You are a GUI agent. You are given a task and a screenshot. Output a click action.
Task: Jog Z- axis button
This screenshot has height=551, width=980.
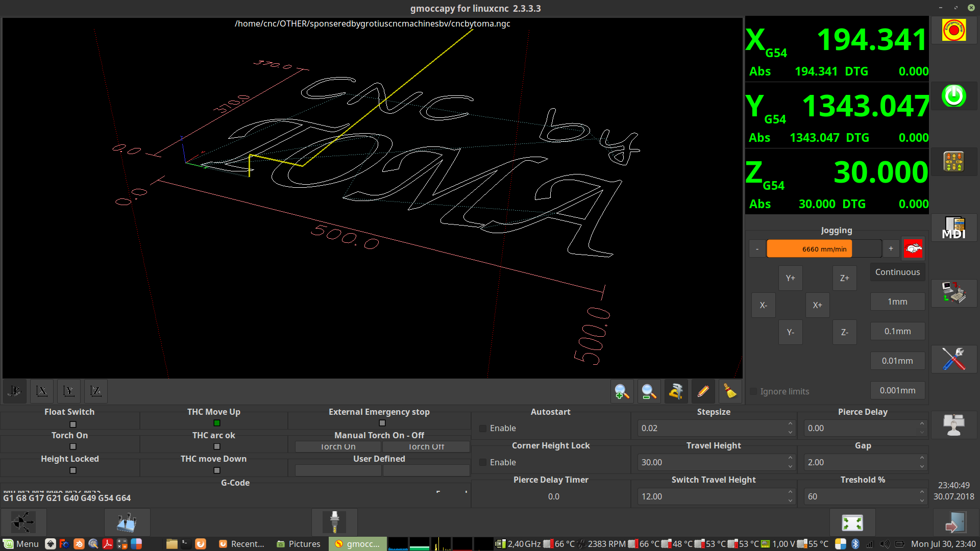(844, 332)
